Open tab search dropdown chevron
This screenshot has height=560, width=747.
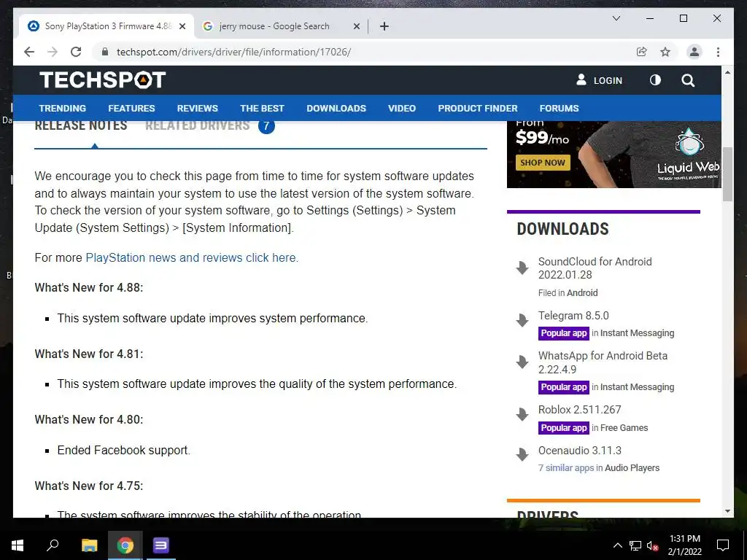tap(616, 18)
